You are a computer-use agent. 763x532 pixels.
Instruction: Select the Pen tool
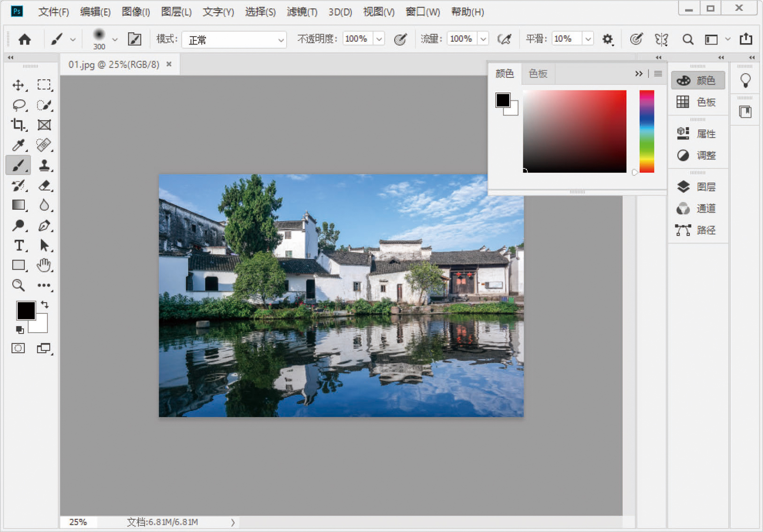tap(44, 225)
